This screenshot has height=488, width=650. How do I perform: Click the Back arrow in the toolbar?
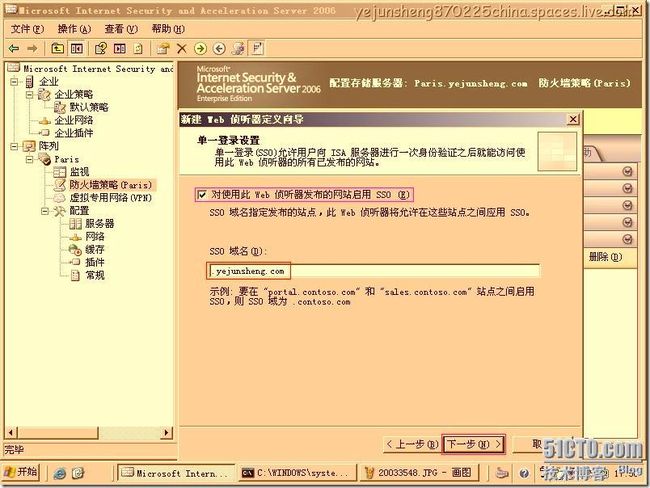coord(14,49)
